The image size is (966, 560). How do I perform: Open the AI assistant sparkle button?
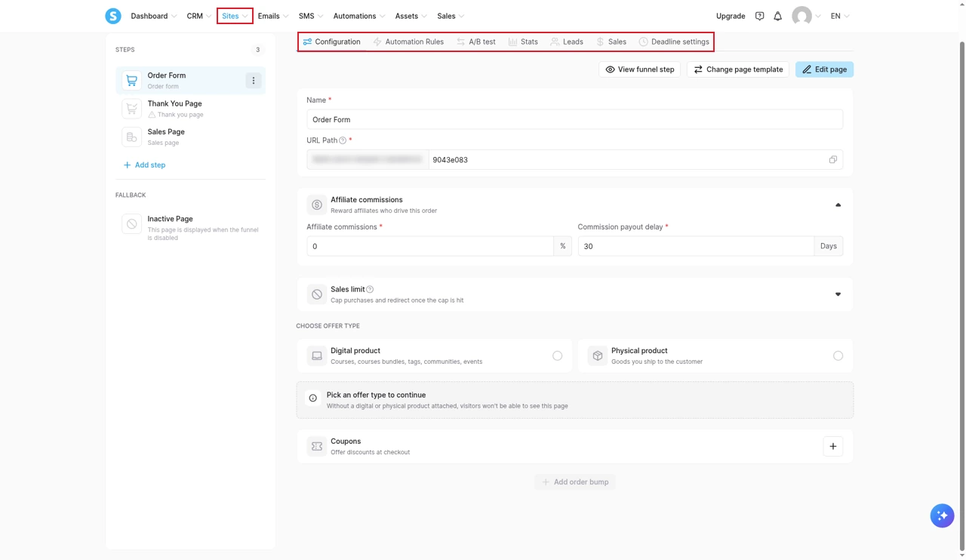click(942, 515)
